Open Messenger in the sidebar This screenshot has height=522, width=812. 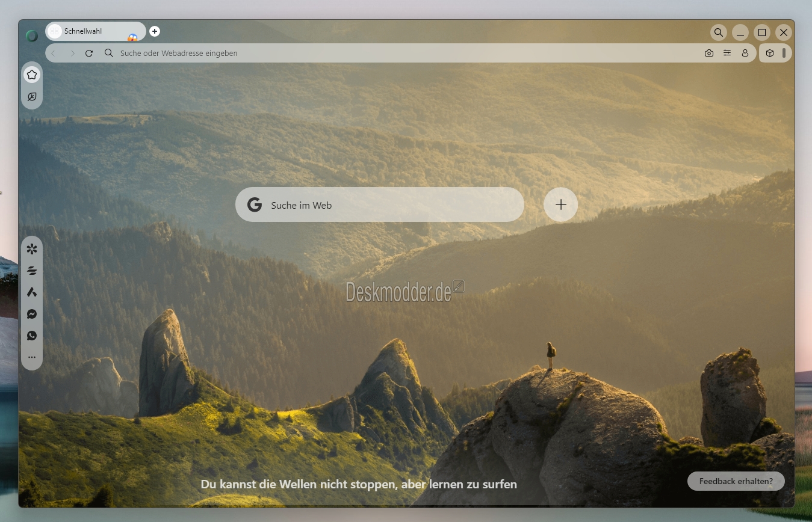[x=32, y=314]
